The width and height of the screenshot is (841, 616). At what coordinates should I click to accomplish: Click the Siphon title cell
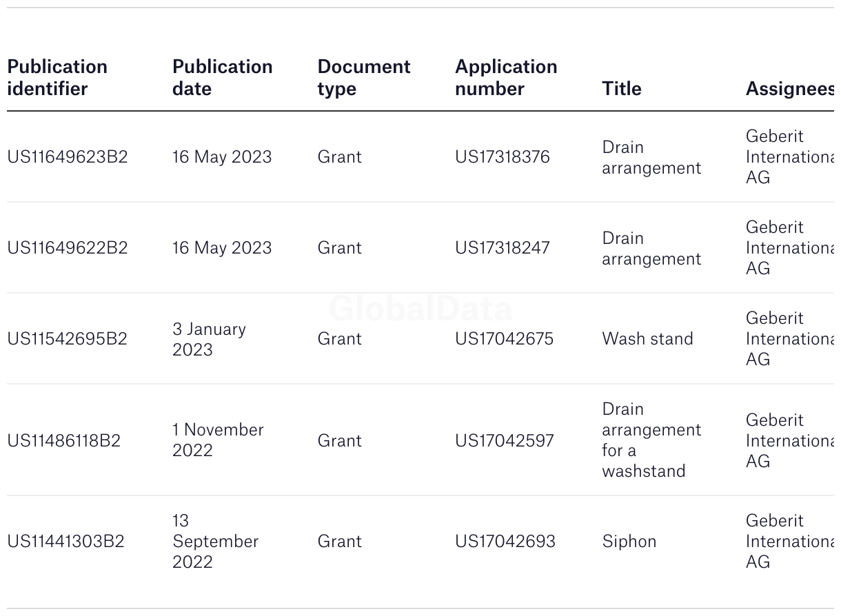[629, 542]
